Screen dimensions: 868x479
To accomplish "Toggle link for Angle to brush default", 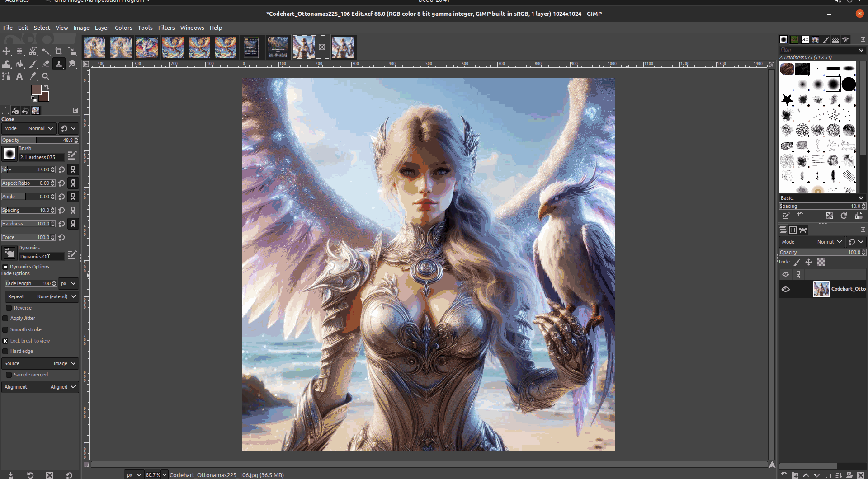I will tap(73, 197).
